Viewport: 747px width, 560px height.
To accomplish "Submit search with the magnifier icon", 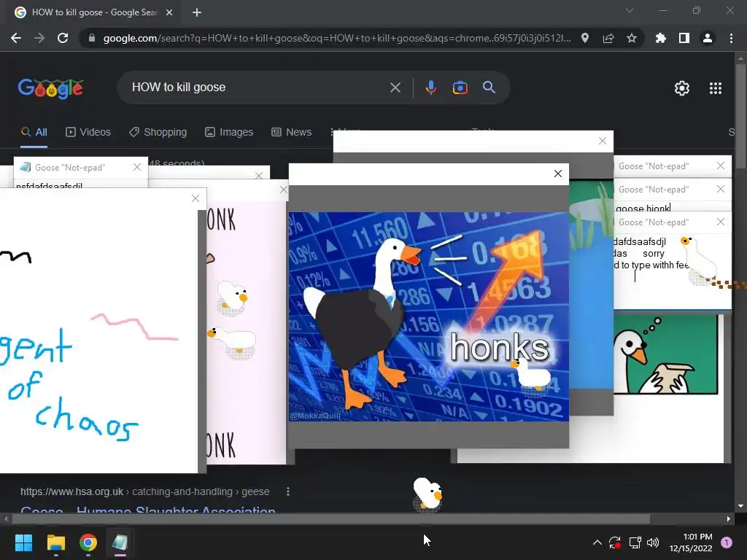I will (x=489, y=87).
